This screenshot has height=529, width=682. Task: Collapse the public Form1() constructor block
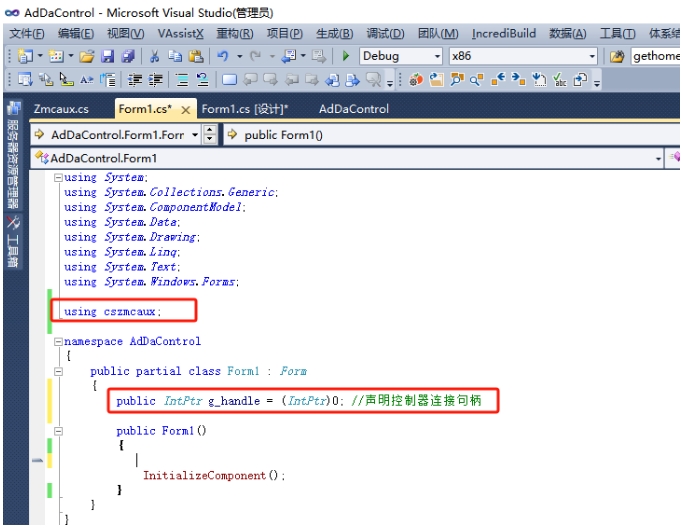tap(58, 431)
